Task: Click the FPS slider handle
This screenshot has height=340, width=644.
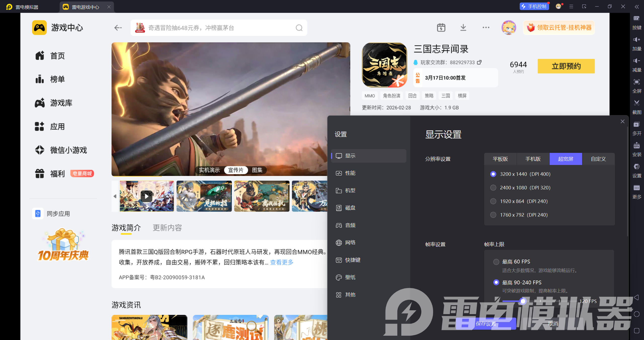Action: click(523, 301)
